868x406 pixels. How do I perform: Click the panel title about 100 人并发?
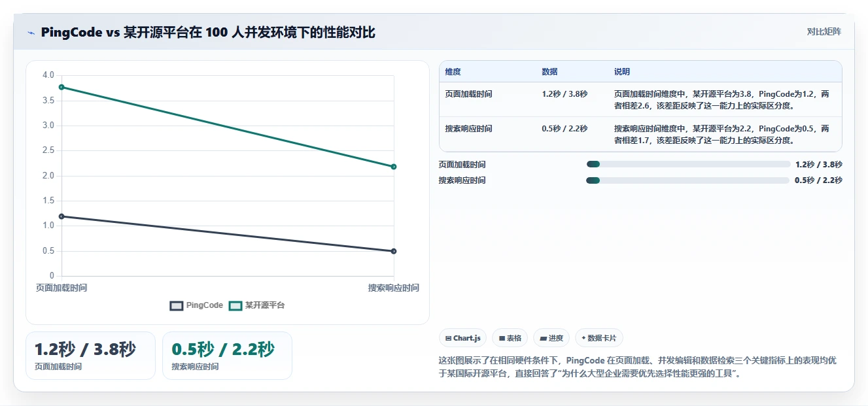[x=208, y=33]
